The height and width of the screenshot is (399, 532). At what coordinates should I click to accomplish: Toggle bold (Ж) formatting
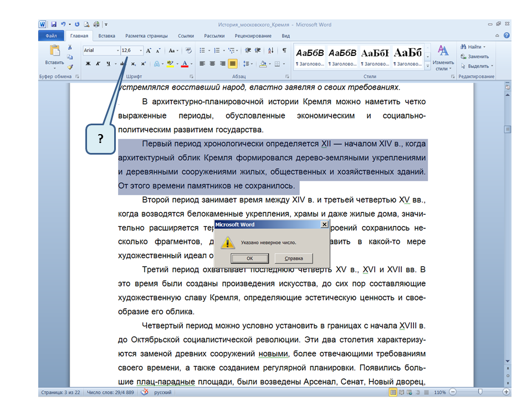[x=88, y=64]
